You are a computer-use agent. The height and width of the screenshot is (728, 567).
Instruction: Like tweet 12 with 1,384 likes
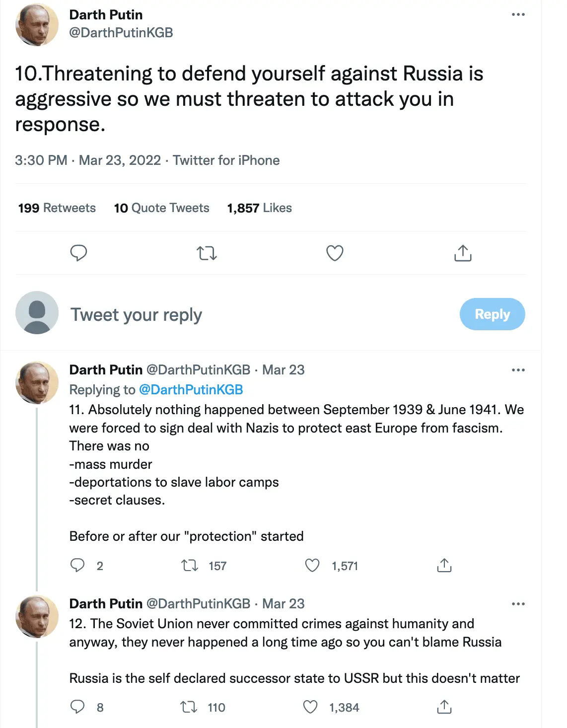(310, 707)
